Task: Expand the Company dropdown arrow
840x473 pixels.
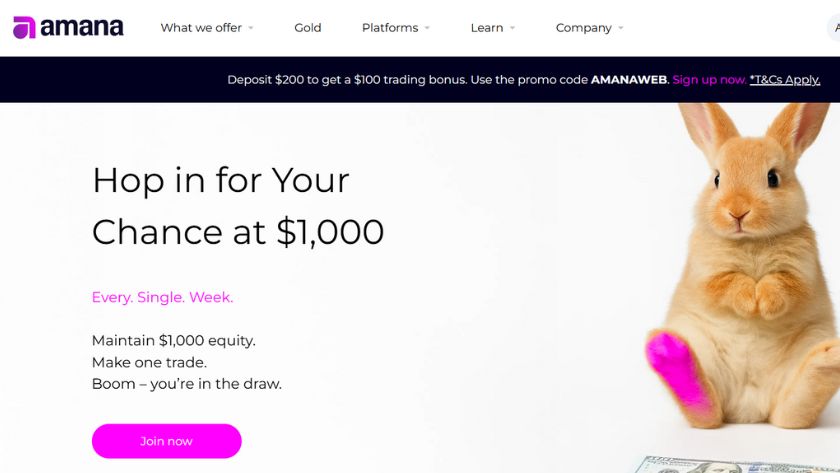Action: coord(621,28)
